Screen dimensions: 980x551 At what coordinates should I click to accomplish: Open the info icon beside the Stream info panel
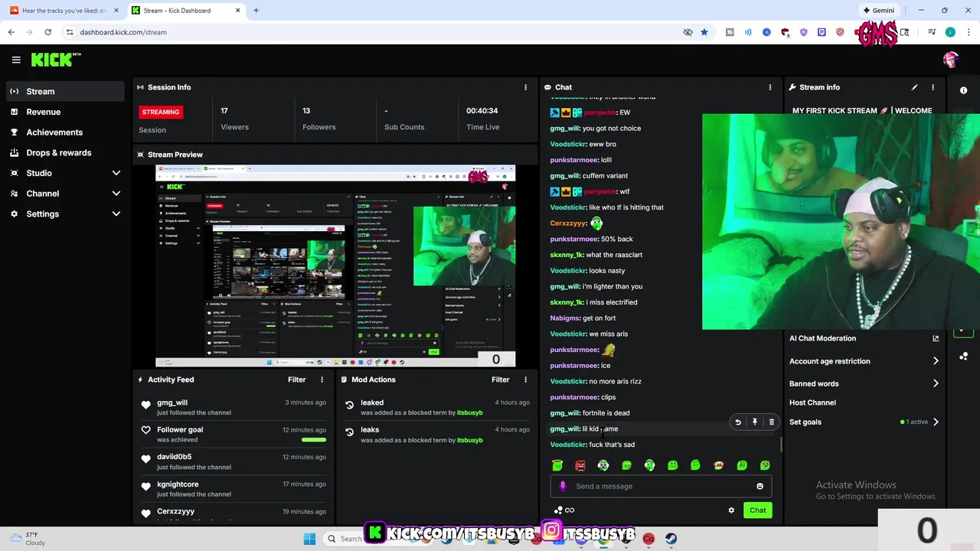tap(963, 90)
